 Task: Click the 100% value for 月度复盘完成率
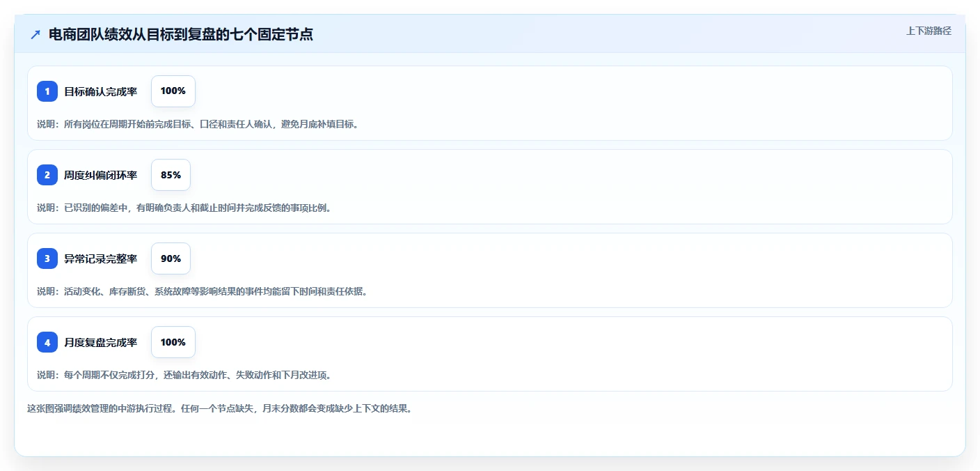[x=173, y=342]
